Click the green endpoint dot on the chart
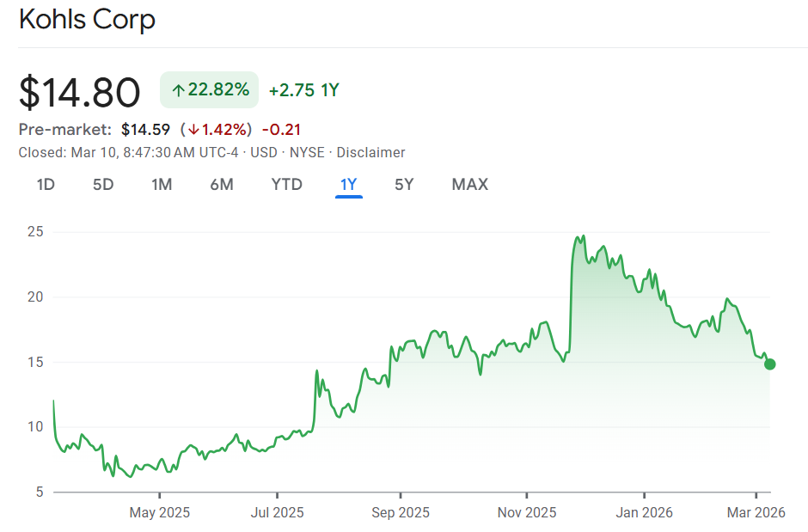 pos(769,364)
